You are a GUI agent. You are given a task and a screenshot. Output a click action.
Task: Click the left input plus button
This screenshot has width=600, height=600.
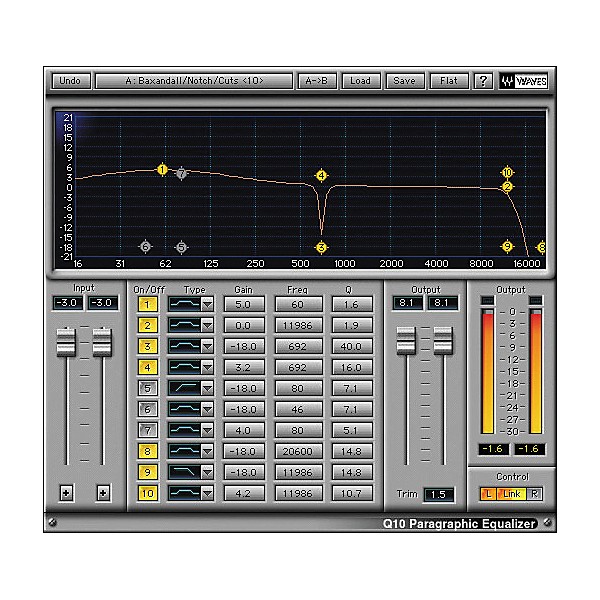click(66, 493)
